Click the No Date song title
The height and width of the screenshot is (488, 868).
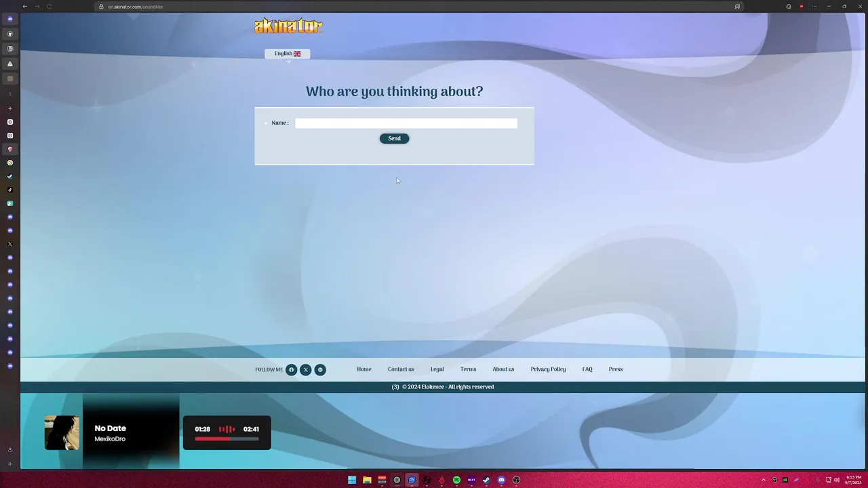[110, 428]
